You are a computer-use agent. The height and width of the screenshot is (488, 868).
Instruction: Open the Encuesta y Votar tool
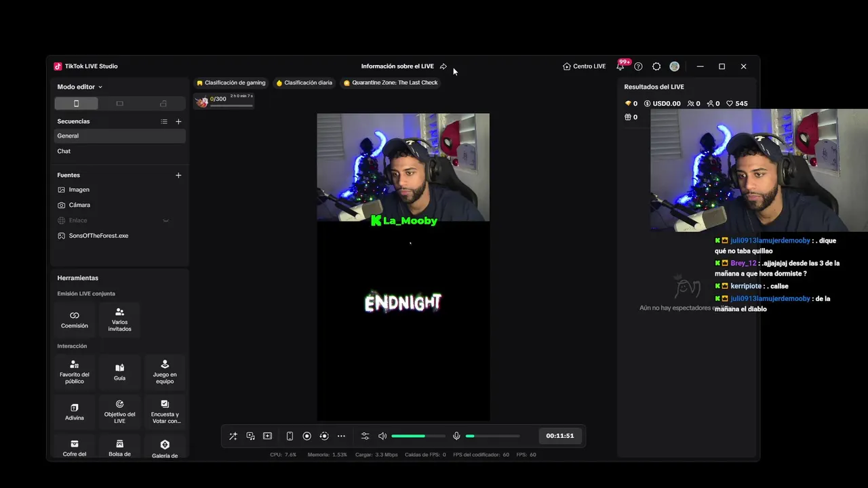[165, 411]
